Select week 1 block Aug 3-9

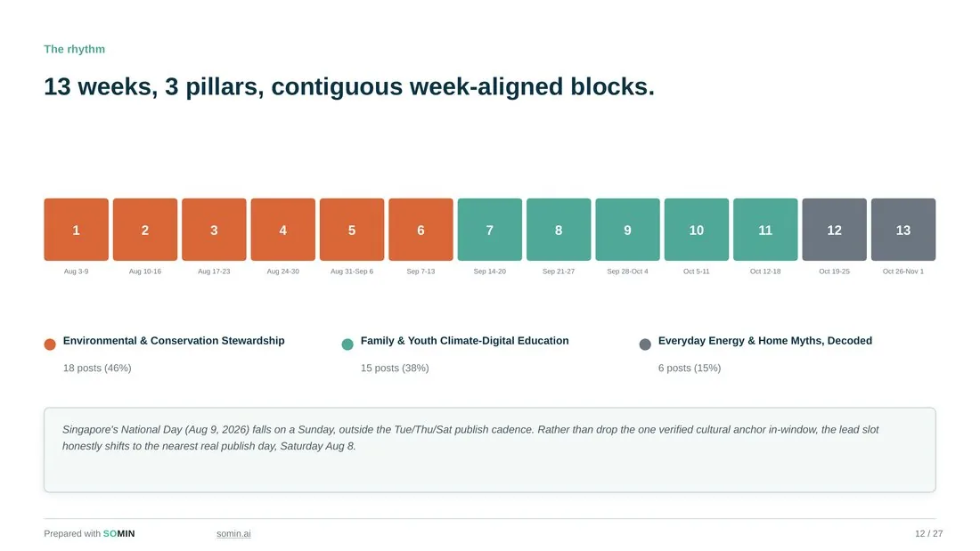coord(77,230)
